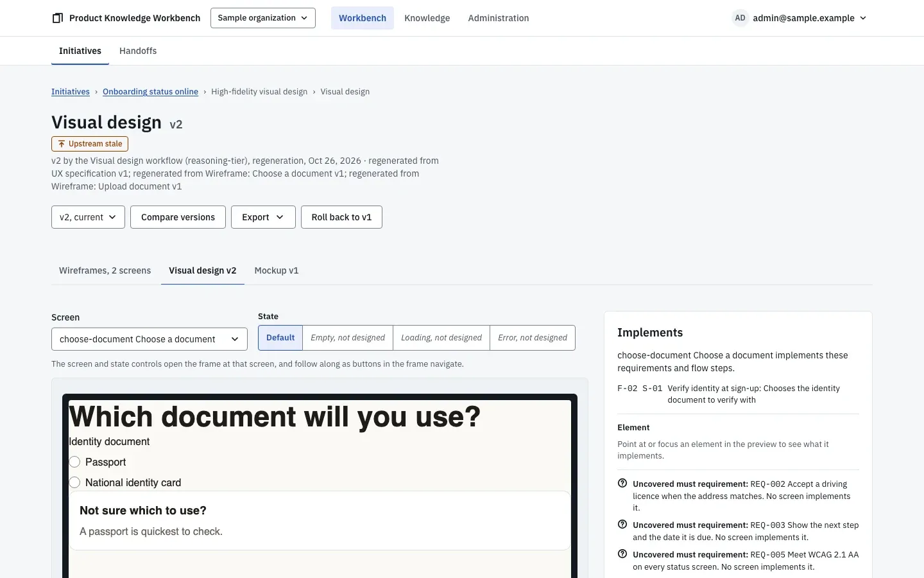This screenshot has width=924, height=578.
Task: Click the Visual design page title
Action: pyautogui.click(x=107, y=122)
